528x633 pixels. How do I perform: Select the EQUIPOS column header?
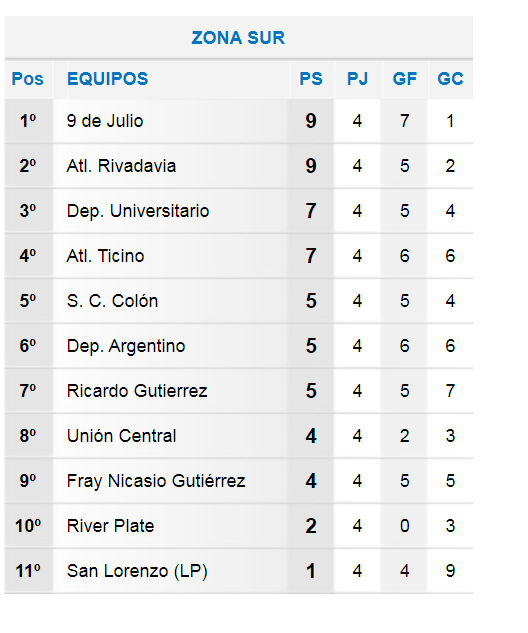[x=107, y=79]
